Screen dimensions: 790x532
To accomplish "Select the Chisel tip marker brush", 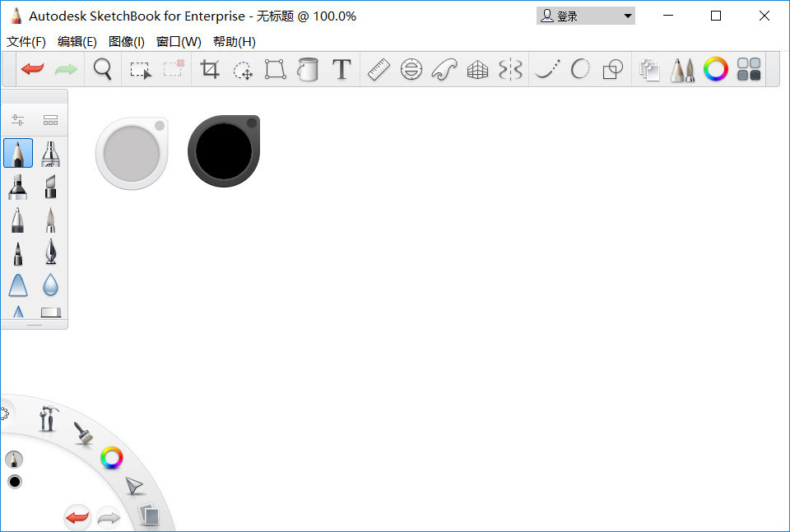I will [50, 187].
